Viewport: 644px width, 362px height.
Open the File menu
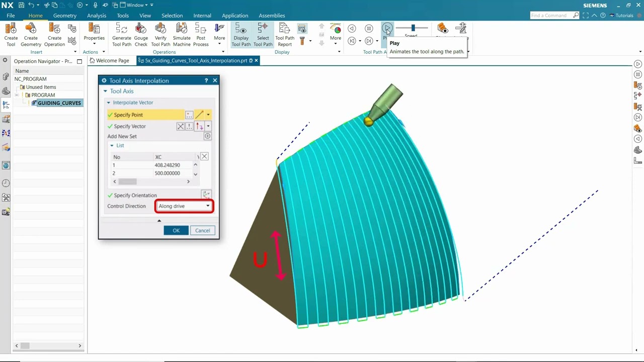[11, 16]
